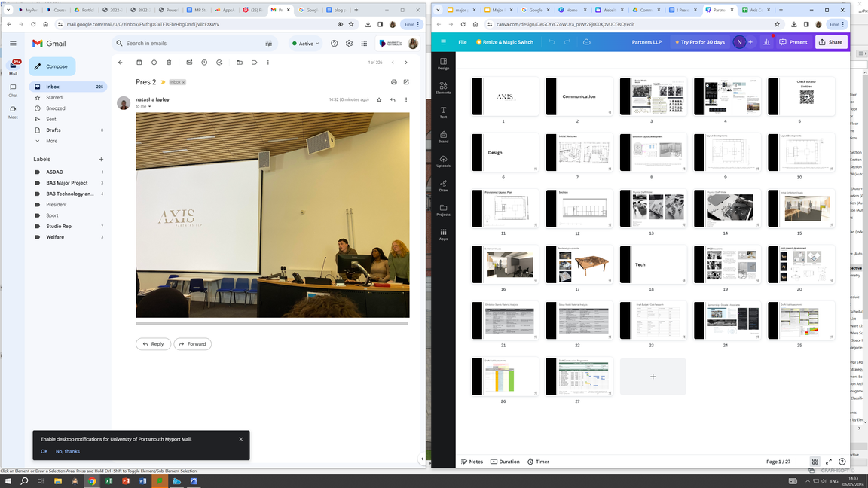Toggle Gmail main menu hamburger

click(x=13, y=44)
